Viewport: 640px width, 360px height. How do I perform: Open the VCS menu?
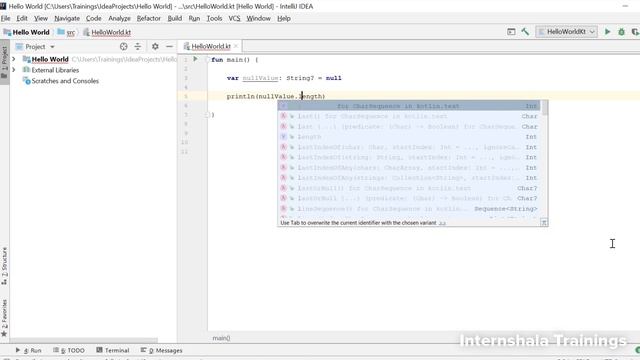234,18
